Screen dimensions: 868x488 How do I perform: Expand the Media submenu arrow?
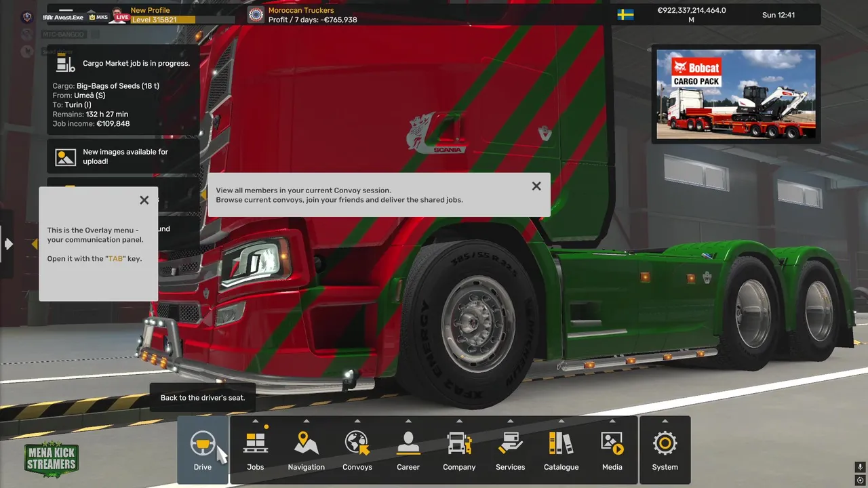(612, 421)
